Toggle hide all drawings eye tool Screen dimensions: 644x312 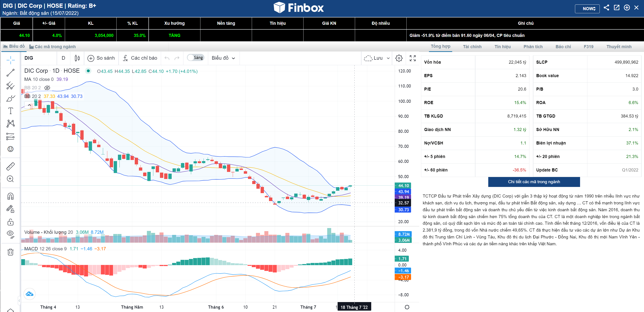[x=10, y=234]
